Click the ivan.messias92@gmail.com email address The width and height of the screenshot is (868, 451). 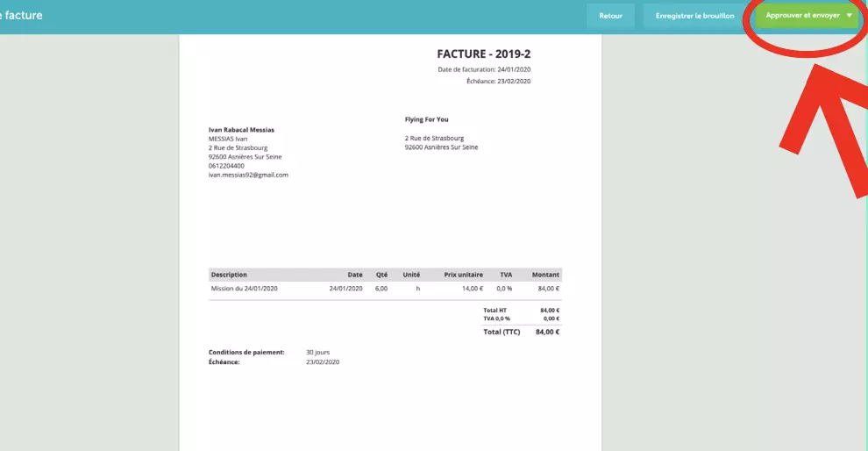pos(248,175)
